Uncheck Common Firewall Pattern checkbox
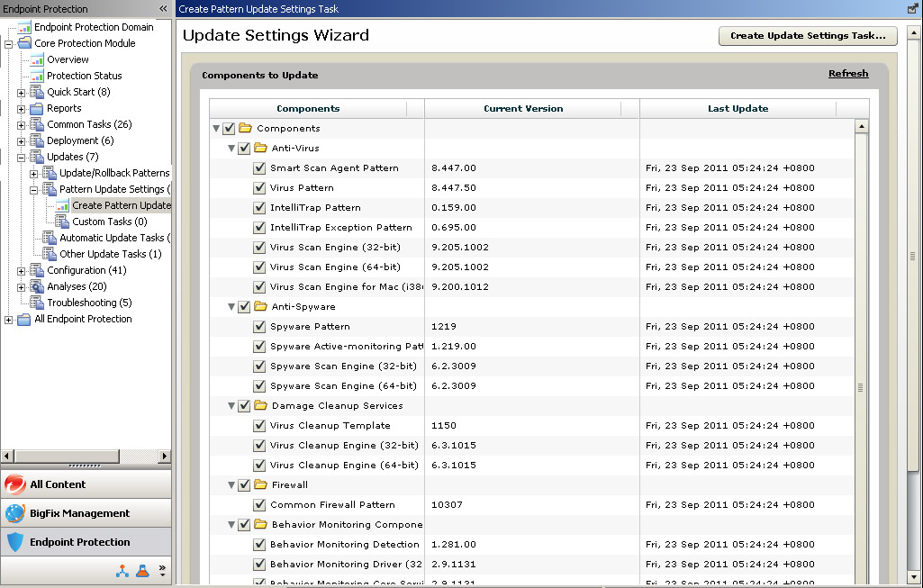 tap(259, 505)
